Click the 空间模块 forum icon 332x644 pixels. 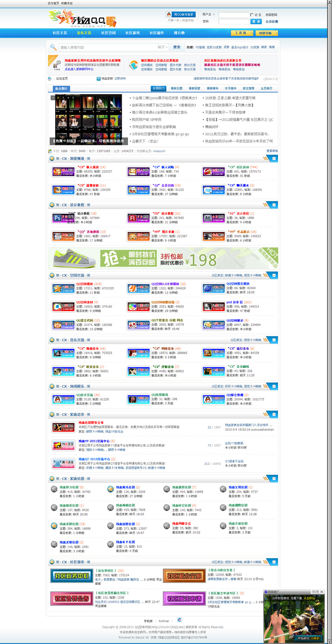[63, 288]
